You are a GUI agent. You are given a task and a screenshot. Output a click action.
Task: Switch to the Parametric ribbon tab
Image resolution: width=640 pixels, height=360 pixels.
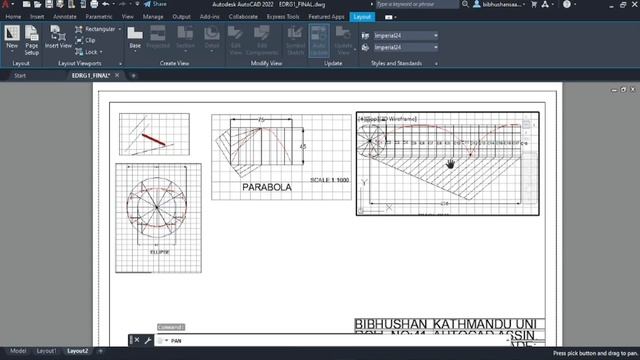(99, 17)
